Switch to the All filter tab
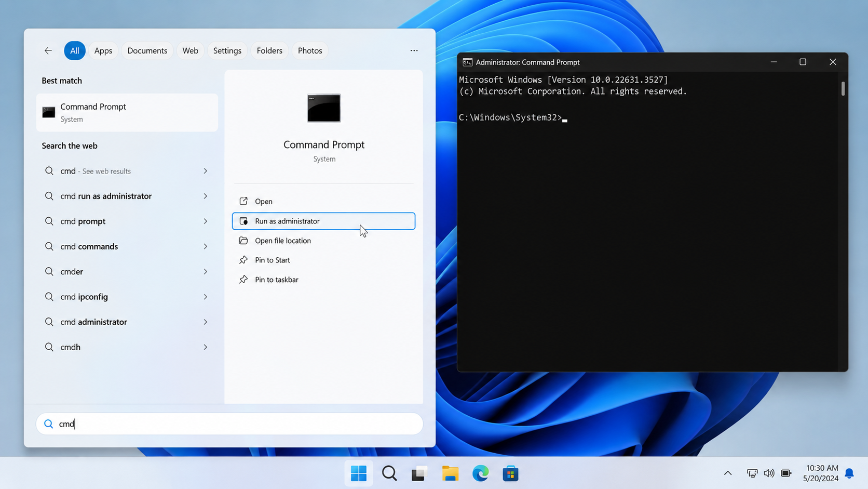This screenshot has height=489, width=868. coord(75,50)
